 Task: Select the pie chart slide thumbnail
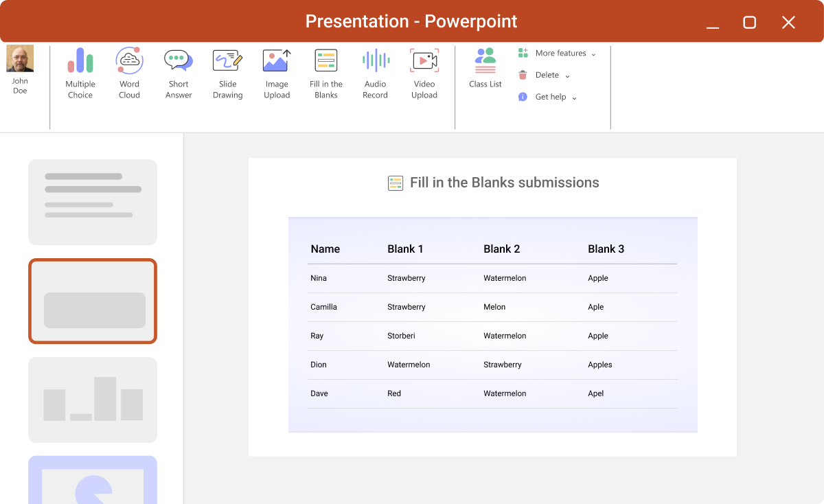click(x=93, y=479)
